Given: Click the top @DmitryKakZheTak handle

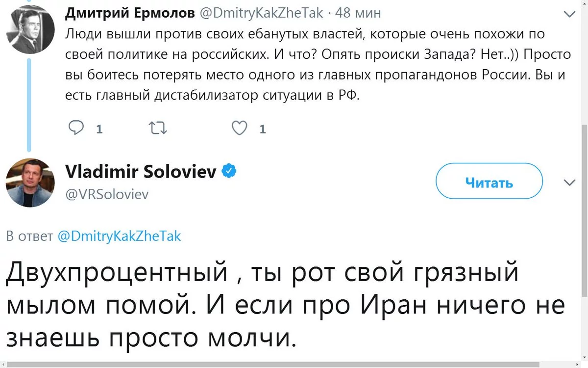Looking at the screenshot, I should (261, 13).
